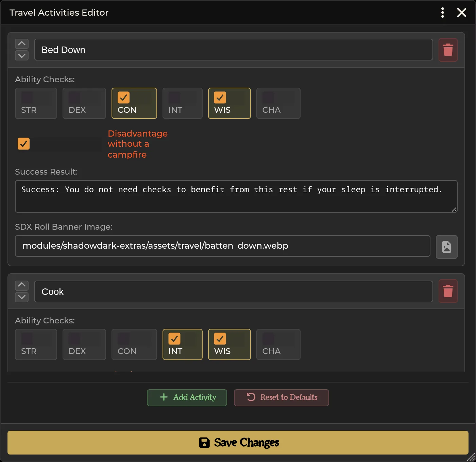Click the Success Result text area
This screenshot has width=476, height=462.
pyautogui.click(x=236, y=196)
